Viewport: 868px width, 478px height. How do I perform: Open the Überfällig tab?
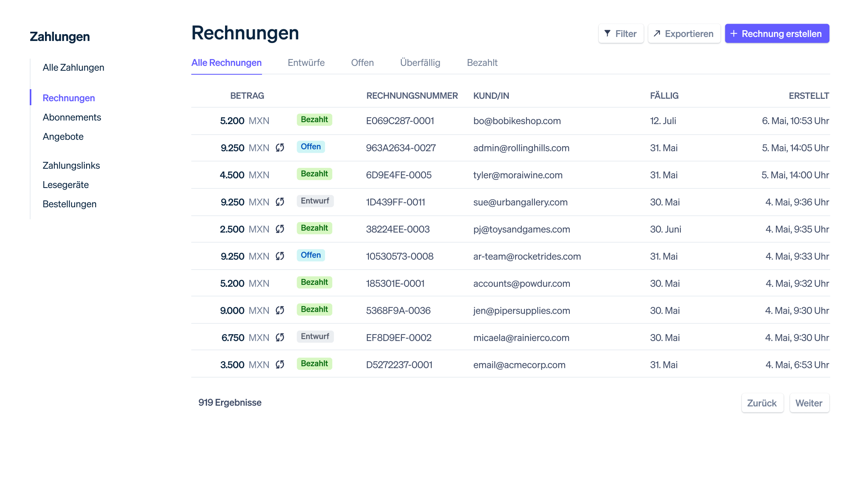(x=420, y=63)
